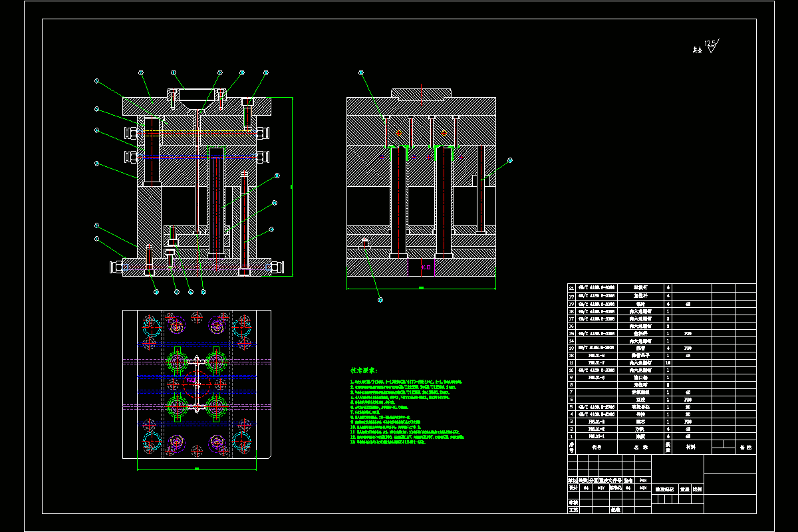Select the mold plan view drawing
Image resolution: width=798 pixels, height=532 pixels.
coord(197,384)
